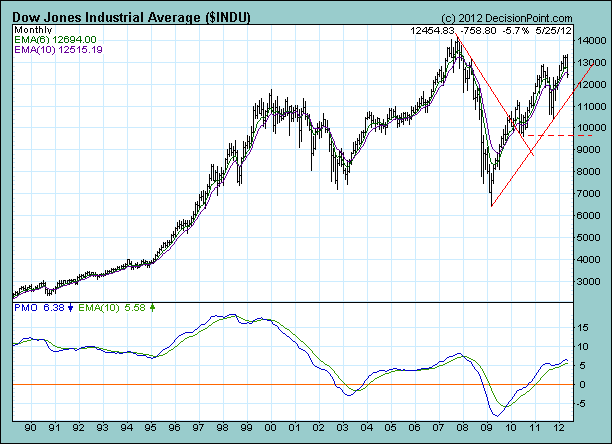This screenshot has height=444, width=612.
Task: Click the orange PMO zero line
Action: click(x=293, y=385)
